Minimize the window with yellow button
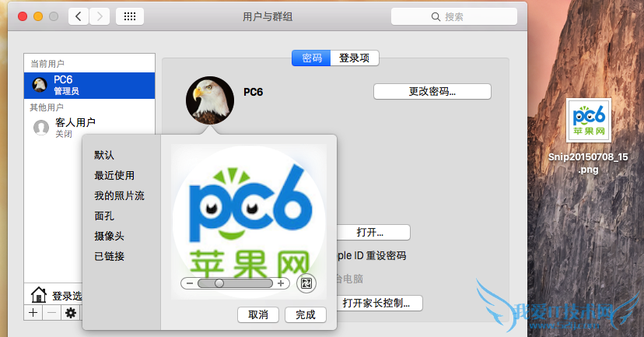The image size is (644, 337). (x=38, y=16)
